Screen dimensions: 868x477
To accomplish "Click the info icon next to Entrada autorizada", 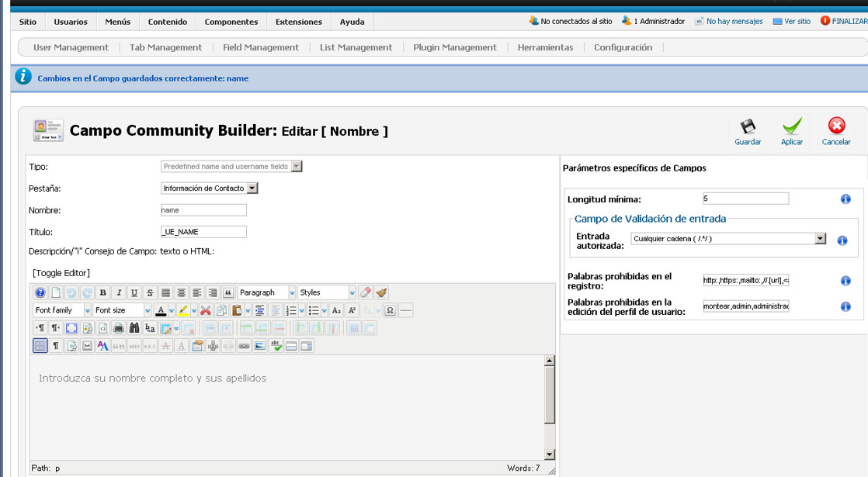I will 842,240.
